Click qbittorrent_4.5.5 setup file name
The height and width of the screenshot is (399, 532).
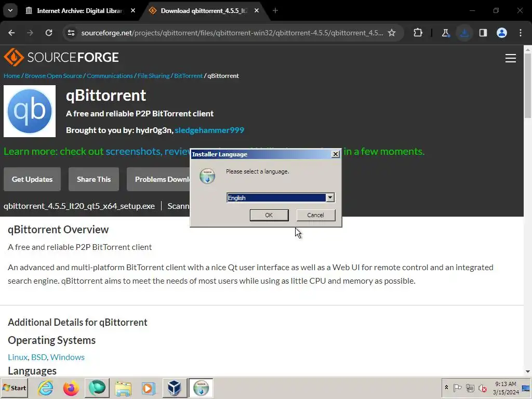click(x=79, y=206)
